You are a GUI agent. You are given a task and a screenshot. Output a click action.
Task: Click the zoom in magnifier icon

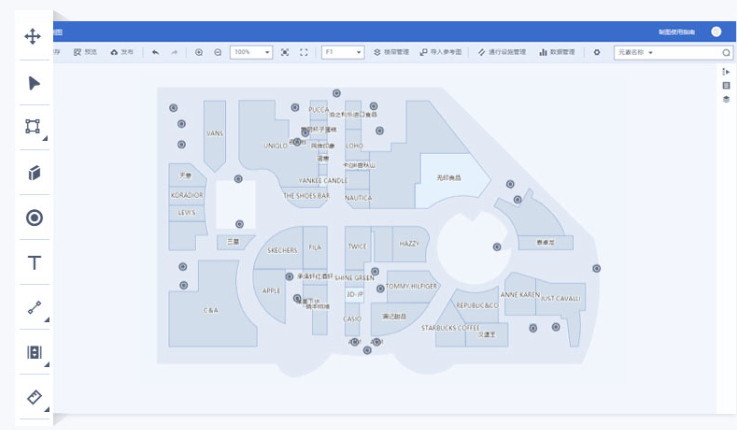click(x=199, y=52)
